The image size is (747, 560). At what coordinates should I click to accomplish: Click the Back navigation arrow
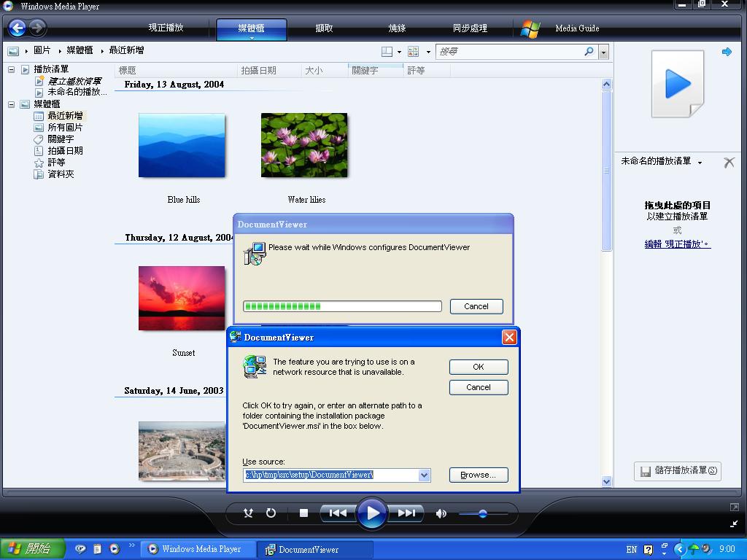pyautogui.click(x=18, y=28)
